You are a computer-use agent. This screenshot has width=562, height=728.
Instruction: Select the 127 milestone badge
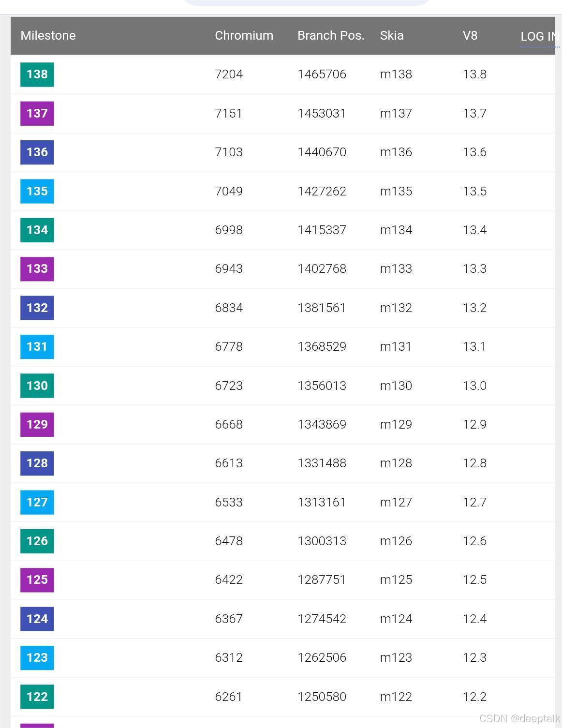click(x=37, y=502)
